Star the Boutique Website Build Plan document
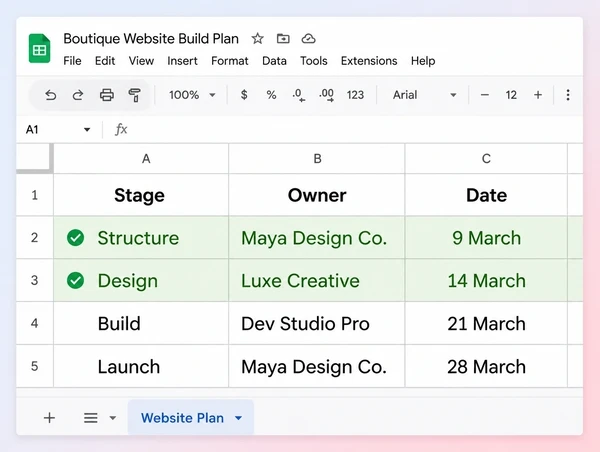This screenshot has width=600, height=452. pyautogui.click(x=258, y=39)
